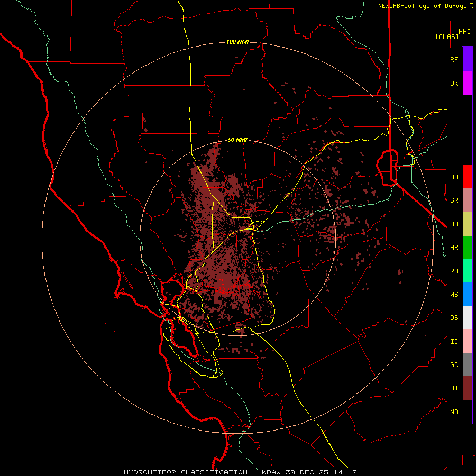Click the IC legend label
Image resolution: width=476 pixels, height=476 pixels.
coord(454,342)
